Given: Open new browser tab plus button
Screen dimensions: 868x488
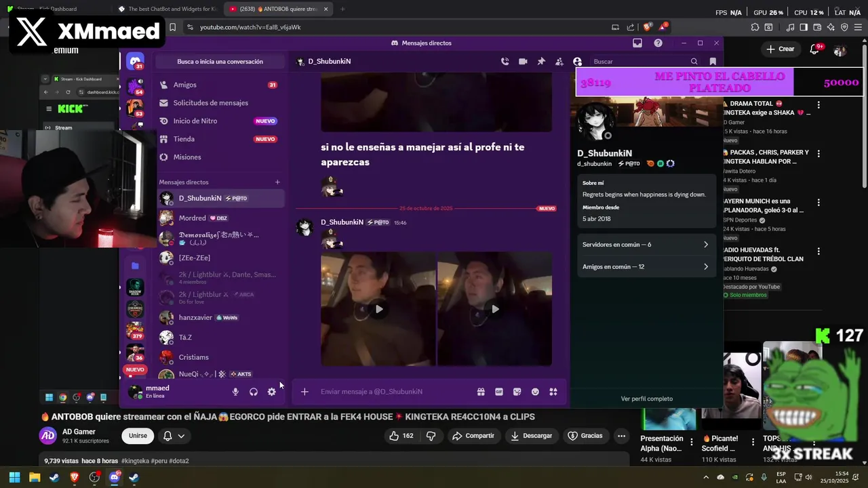Looking at the screenshot, I should coord(342,9).
